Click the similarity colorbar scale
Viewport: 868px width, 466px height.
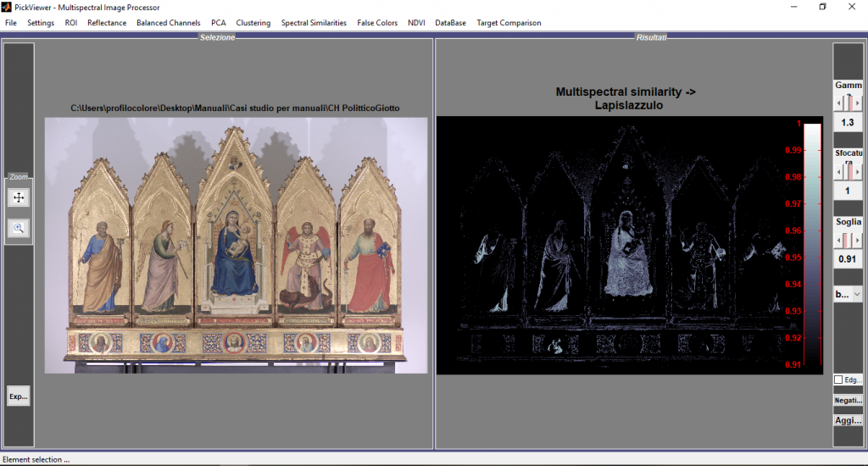(x=812, y=243)
